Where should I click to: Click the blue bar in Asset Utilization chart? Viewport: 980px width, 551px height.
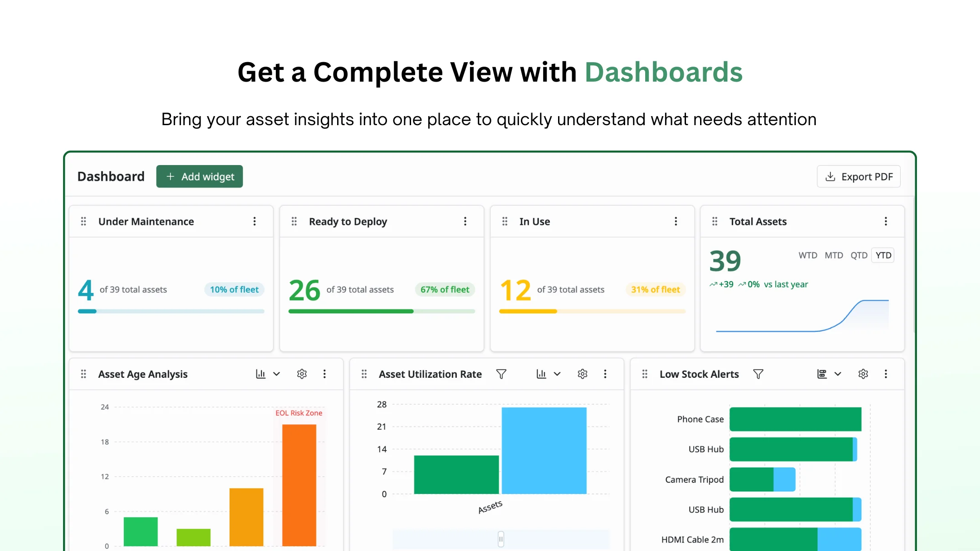pyautogui.click(x=544, y=451)
